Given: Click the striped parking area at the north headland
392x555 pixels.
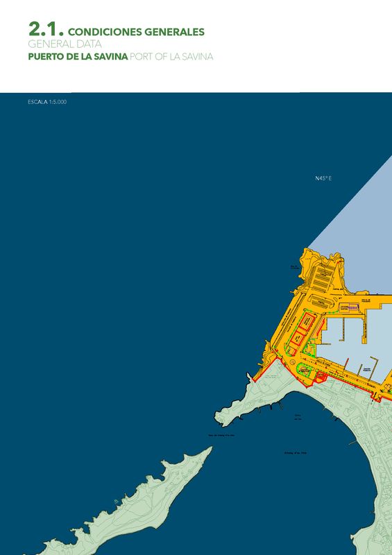Looking at the screenshot, I should (322, 279).
